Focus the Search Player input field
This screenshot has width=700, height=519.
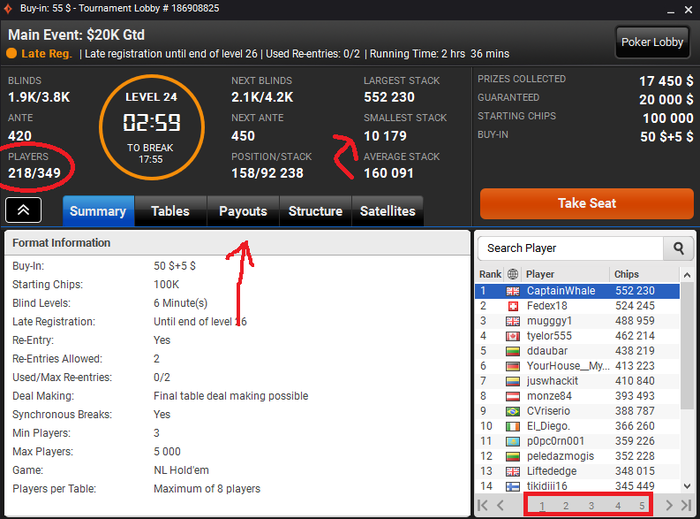click(x=571, y=248)
